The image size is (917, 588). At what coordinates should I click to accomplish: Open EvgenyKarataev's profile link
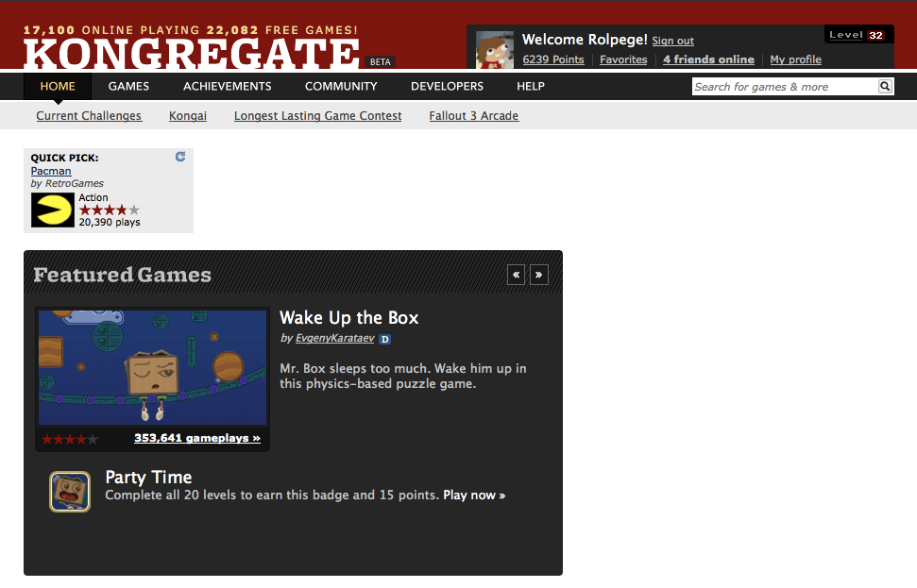click(x=334, y=338)
